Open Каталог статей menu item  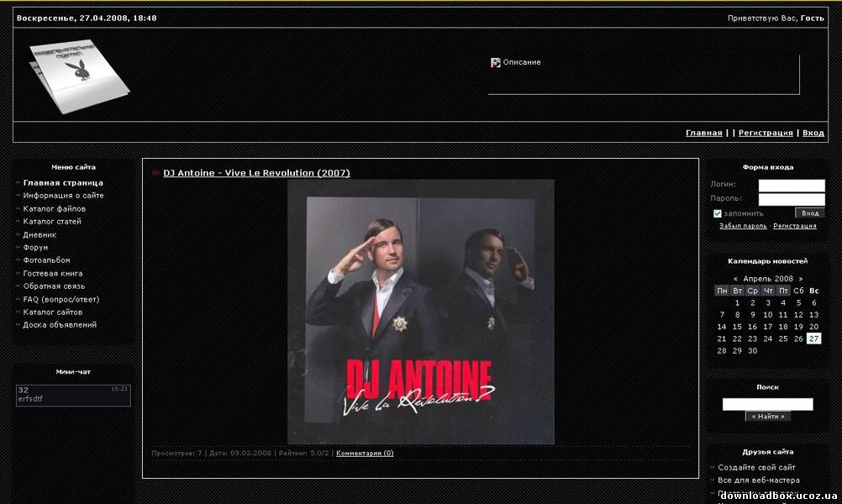click(x=52, y=222)
